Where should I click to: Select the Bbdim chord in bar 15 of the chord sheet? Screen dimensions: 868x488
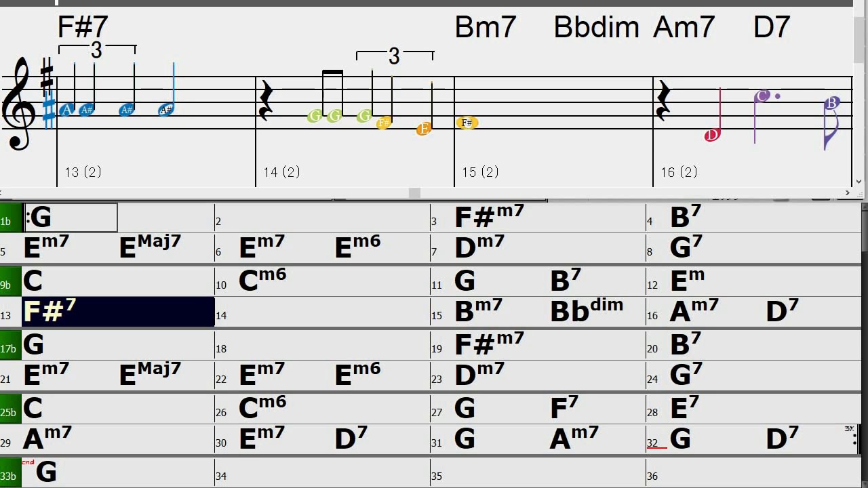tap(587, 311)
